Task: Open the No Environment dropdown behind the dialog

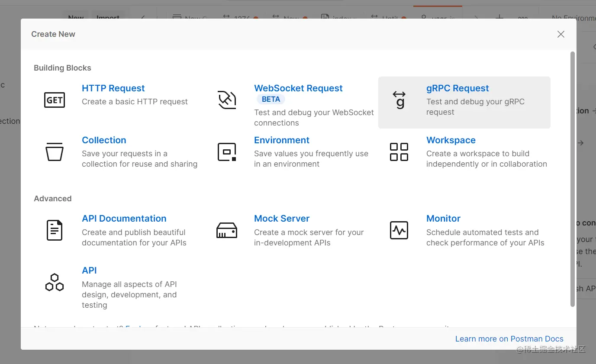Action: (573, 18)
